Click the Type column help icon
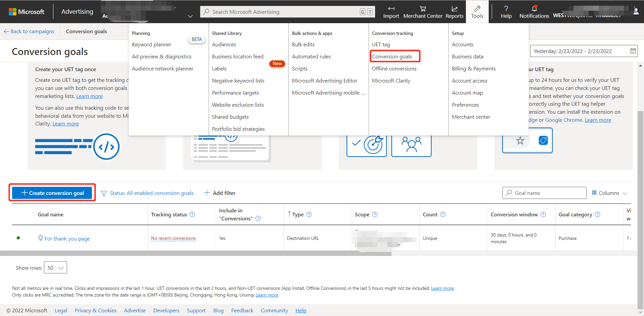Image resolution: width=644 pixels, height=316 pixels. 309,214
